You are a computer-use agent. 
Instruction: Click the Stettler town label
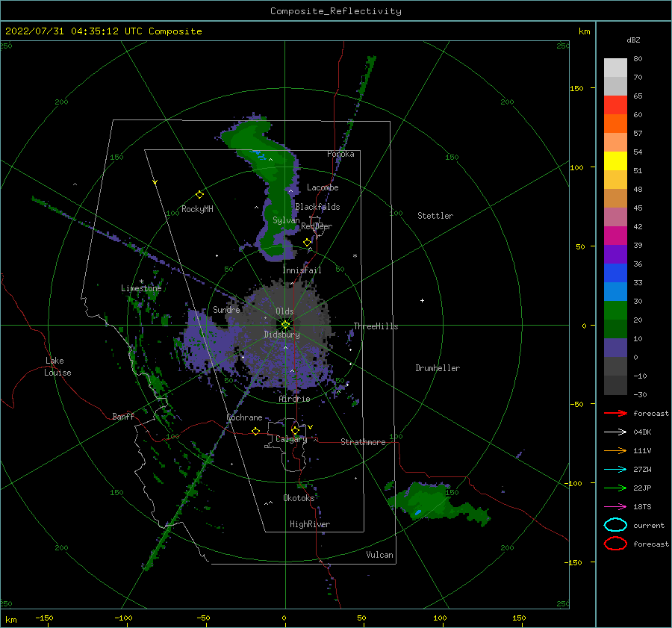pyautogui.click(x=435, y=216)
